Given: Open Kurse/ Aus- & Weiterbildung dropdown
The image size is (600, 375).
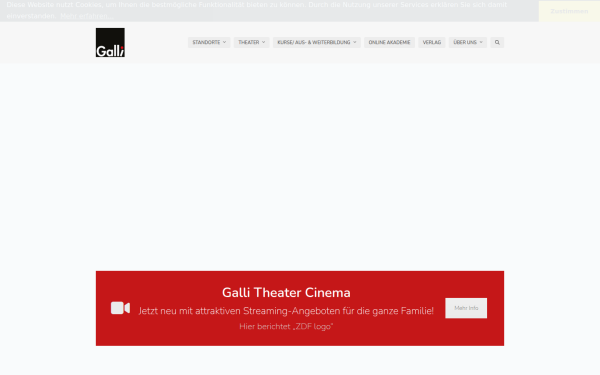Looking at the screenshot, I should click(x=316, y=42).
